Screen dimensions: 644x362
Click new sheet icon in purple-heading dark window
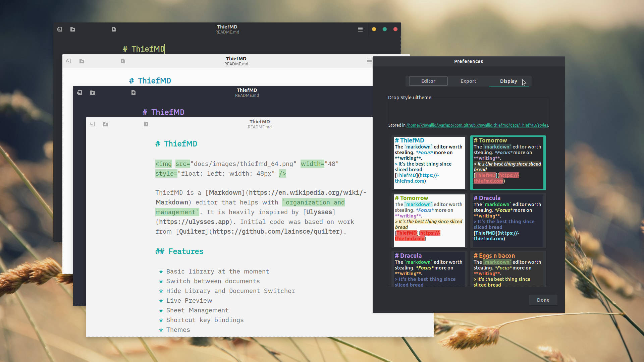[x=133, y=93]
